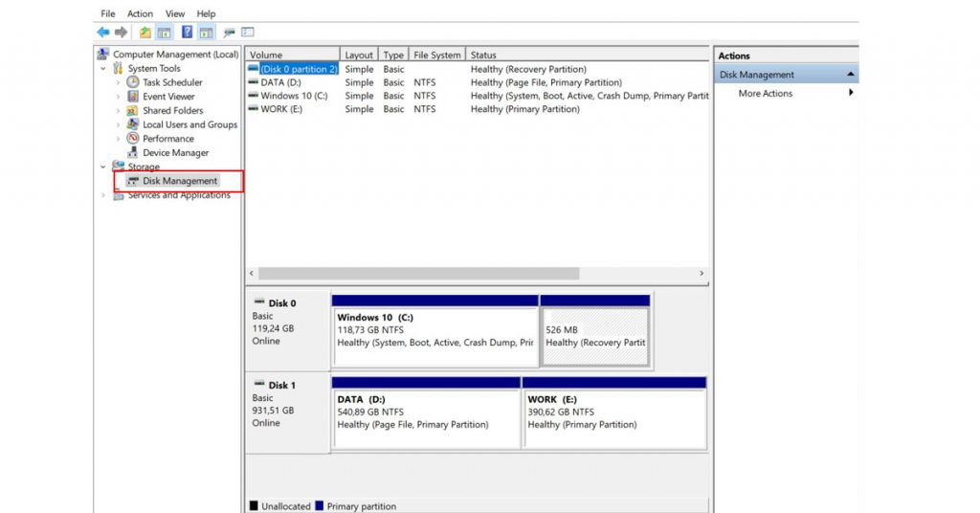The width and height of the screenshot is (980, 513).
Task: Click the Disk Management drive icon in the tree
Action: point(132,181)
